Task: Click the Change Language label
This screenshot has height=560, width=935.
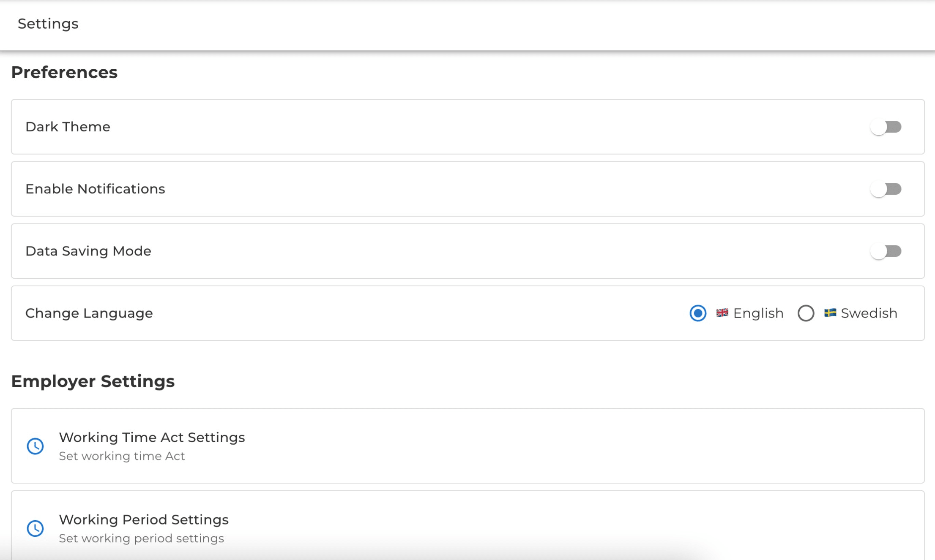Action: click(89, 313)
